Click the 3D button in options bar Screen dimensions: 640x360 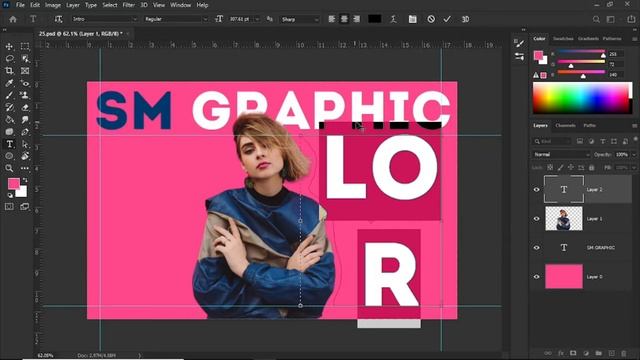tap(465, 19)
